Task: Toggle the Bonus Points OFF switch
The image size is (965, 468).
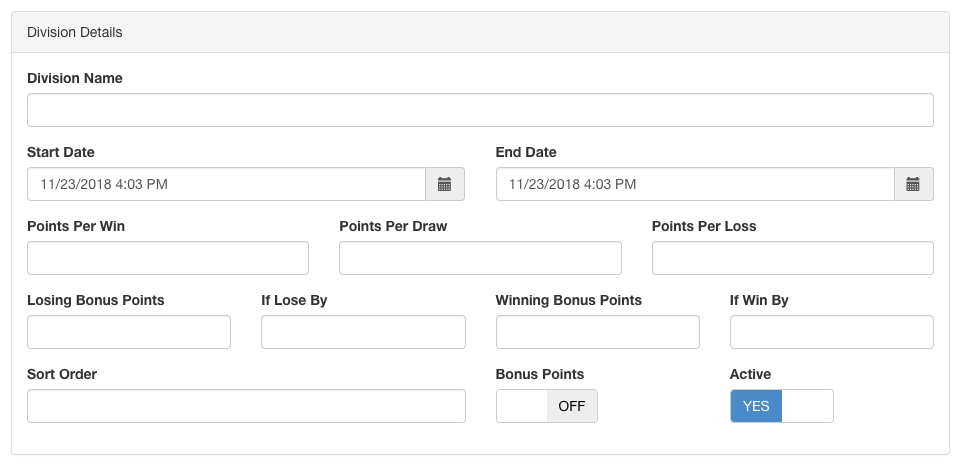Action: (x=547, y=406)
